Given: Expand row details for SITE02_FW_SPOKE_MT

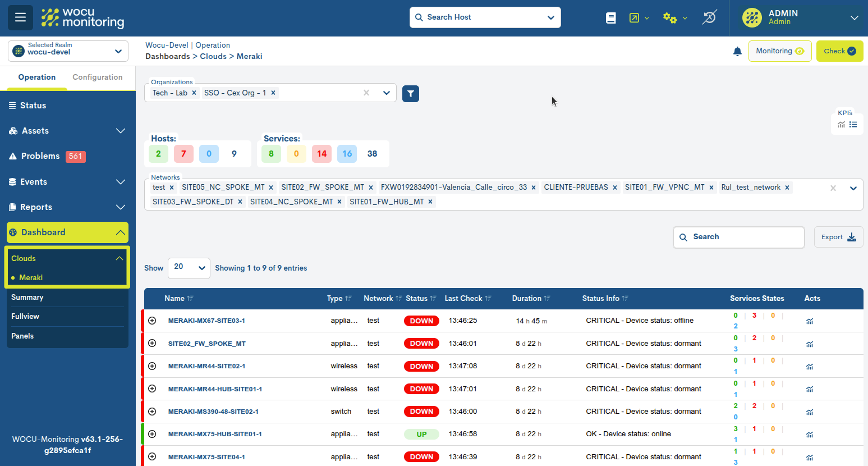Looking at the screenshot, I should coord(152,343).
